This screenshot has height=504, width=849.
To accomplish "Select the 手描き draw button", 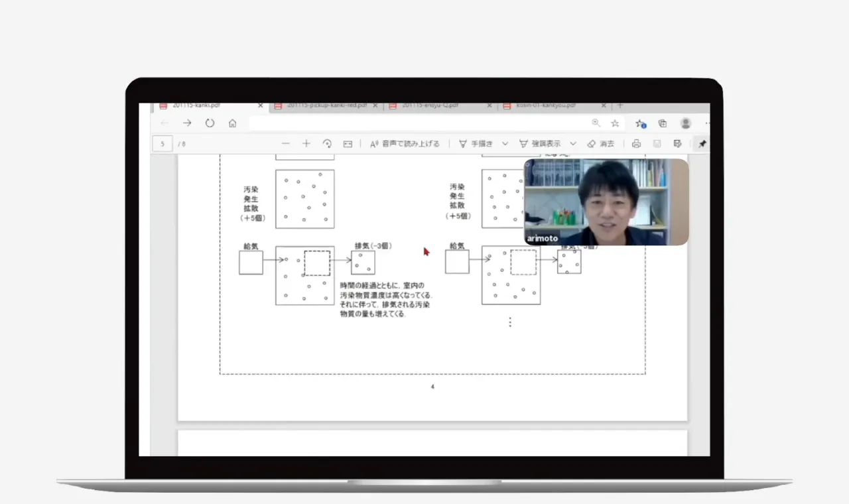I will (x=476, y=144).
